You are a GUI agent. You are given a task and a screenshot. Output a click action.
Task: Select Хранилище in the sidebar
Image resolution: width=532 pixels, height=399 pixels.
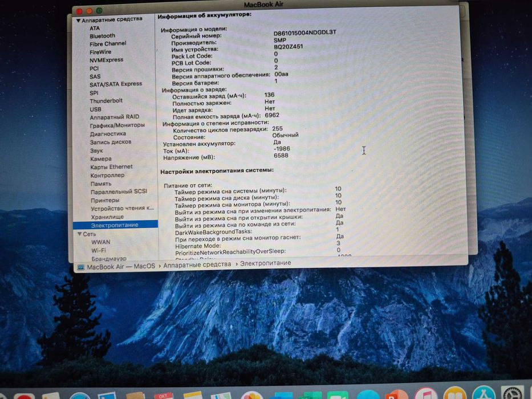(x=107, y=217)
